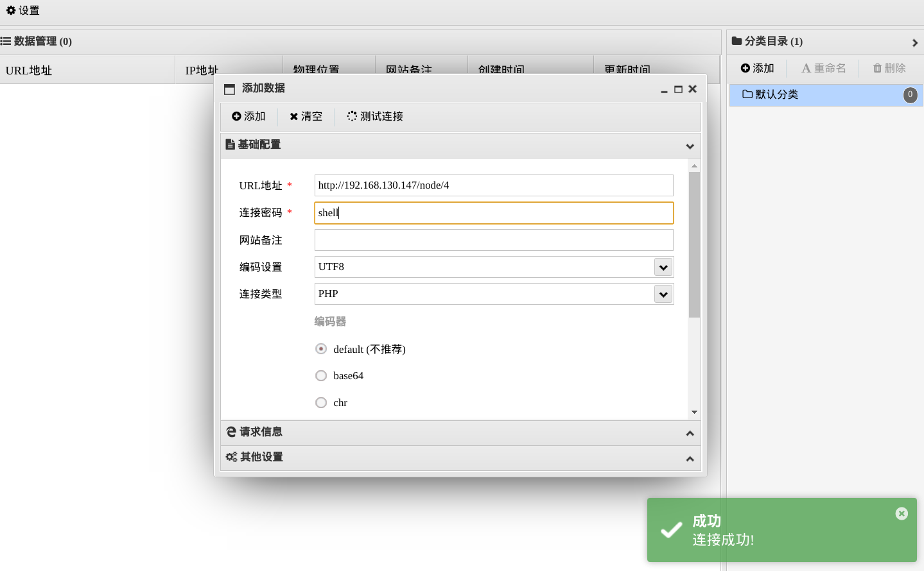The height and width of the screenshot is (571, 924).
Task: Click the 删除 trash icon
Action: (x=875, y=68)
